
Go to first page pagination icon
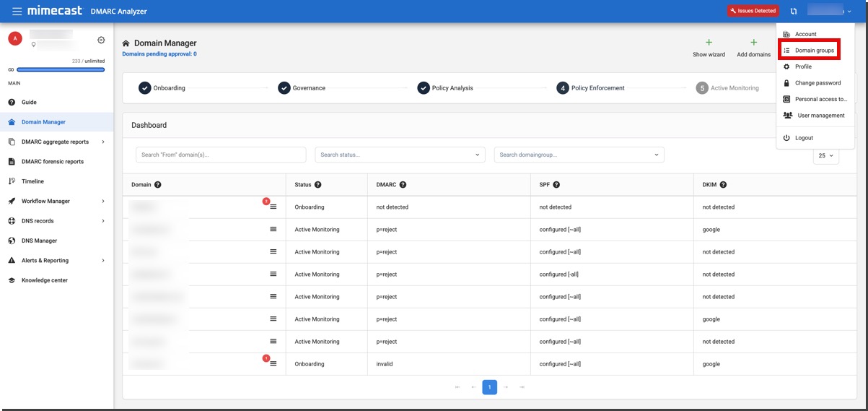pyautogui.click(x=457, y=387)
